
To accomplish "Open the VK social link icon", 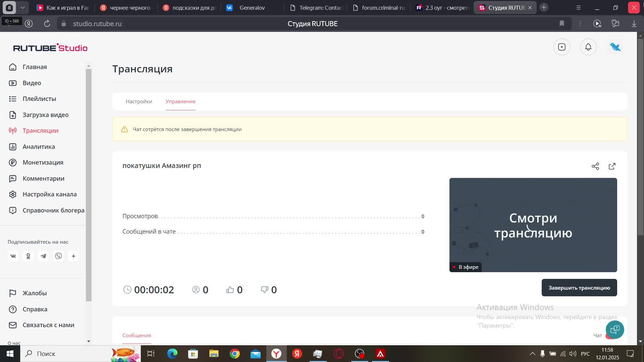I will click(x=13, y=256).
